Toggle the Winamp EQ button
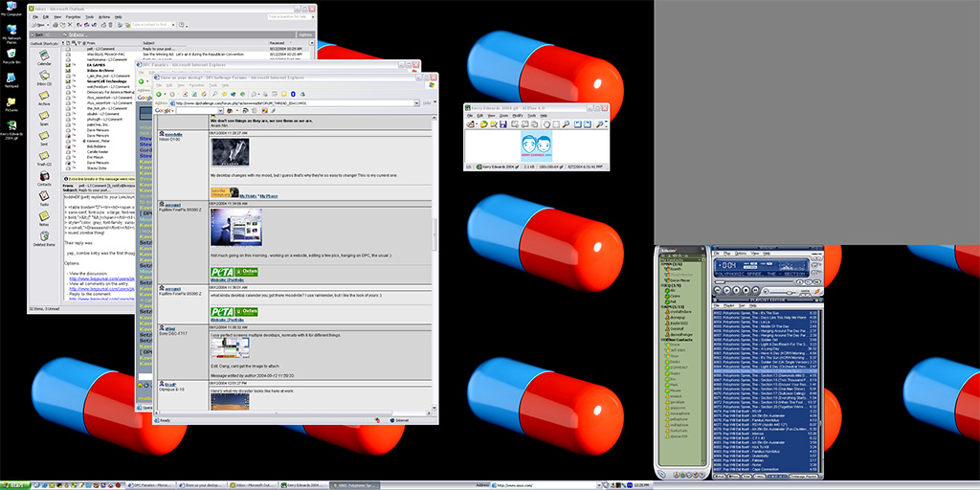 (x=799, y=282)
